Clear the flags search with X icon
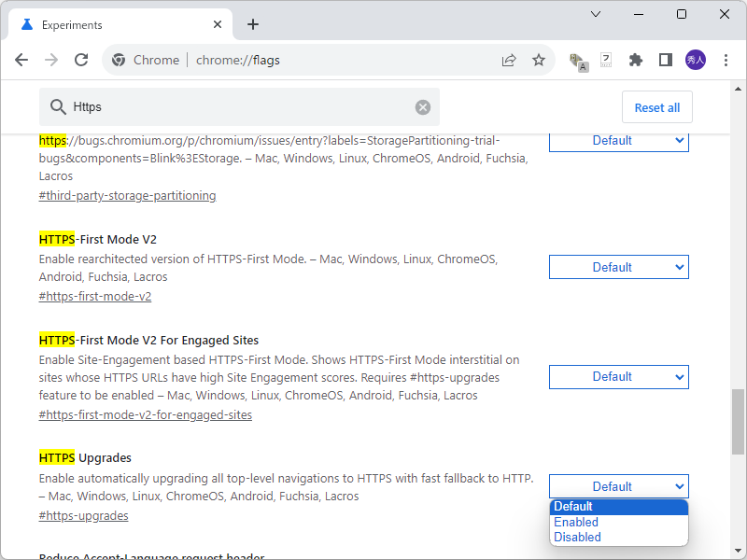The height and width of the screenshot is (560, 747). click(423, 107)
